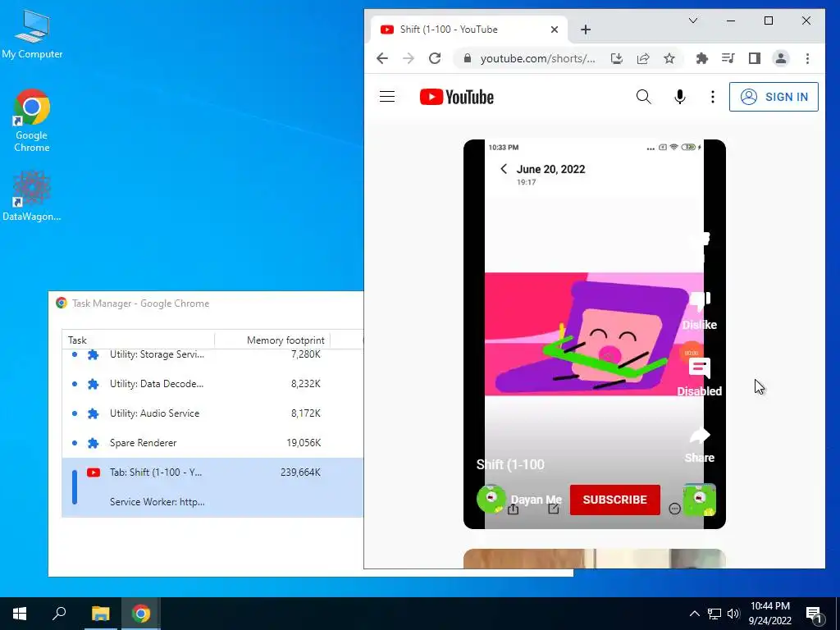This screenshot has width=840, height=630.
Task: Click the youtube.com address bar
Action: (x=537, y=58)
